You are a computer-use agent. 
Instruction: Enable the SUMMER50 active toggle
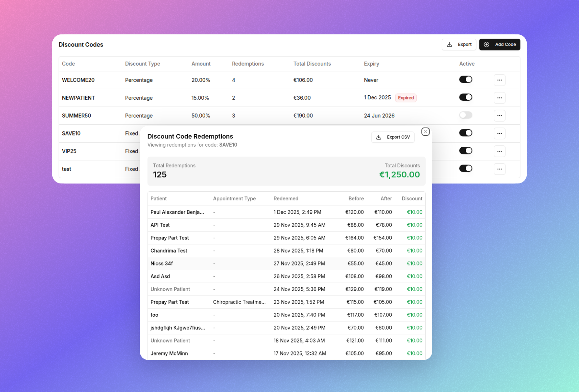point(465,115)
